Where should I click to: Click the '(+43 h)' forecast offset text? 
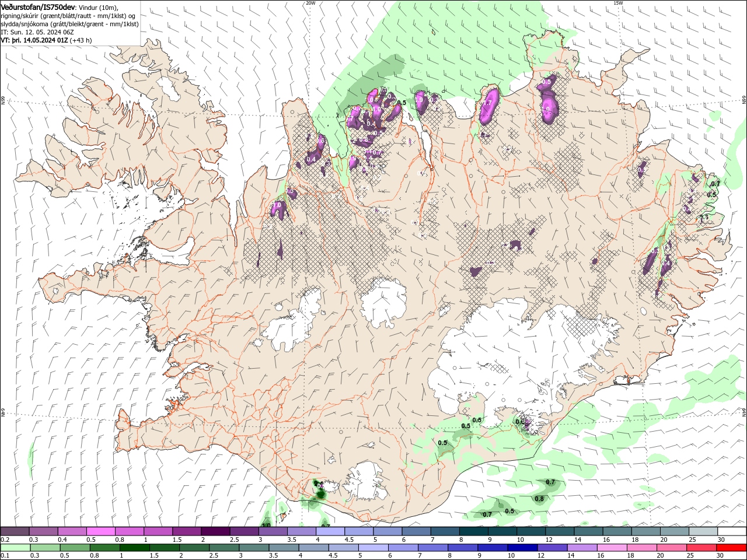coord(81,40)
